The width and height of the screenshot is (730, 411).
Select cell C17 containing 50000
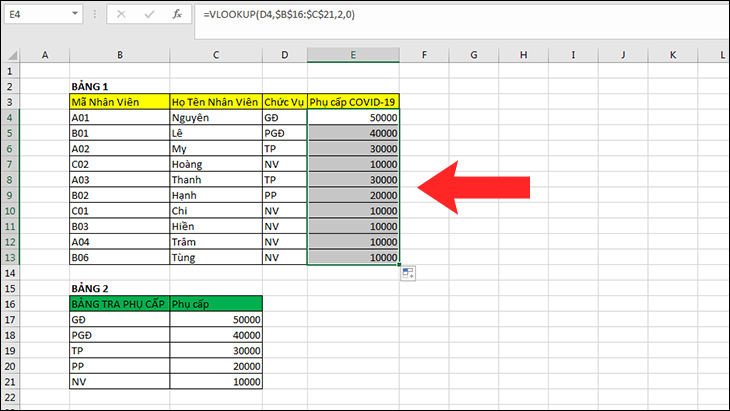[216, 320]
